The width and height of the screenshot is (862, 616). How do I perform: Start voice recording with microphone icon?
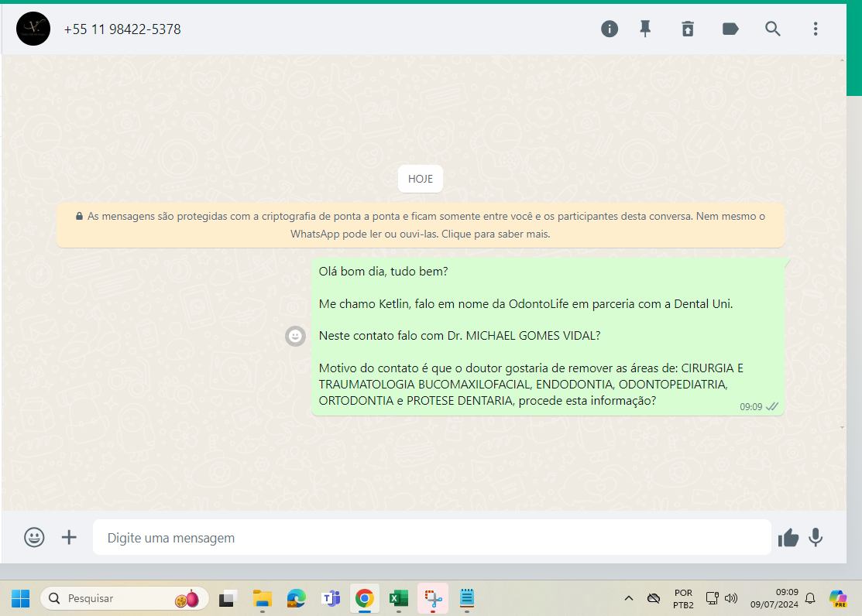point(816,537)
